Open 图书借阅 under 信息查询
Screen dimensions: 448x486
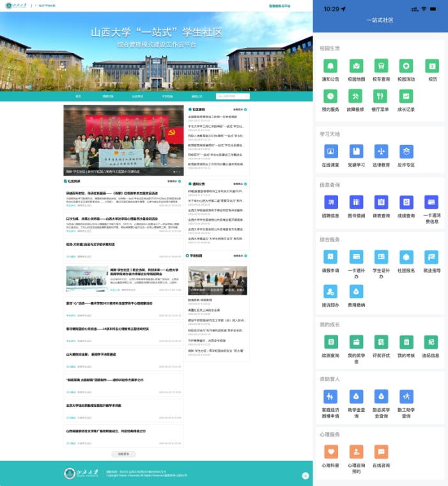click(x=356, y=202)
